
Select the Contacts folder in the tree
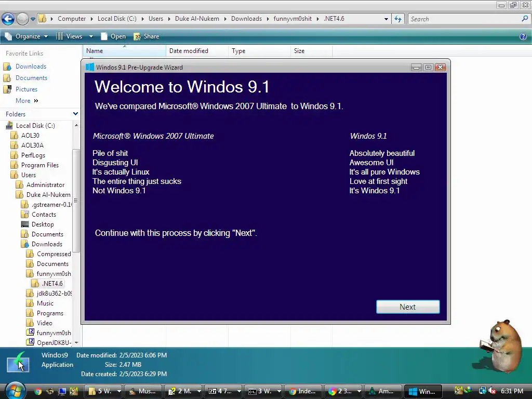pos(44,215)
